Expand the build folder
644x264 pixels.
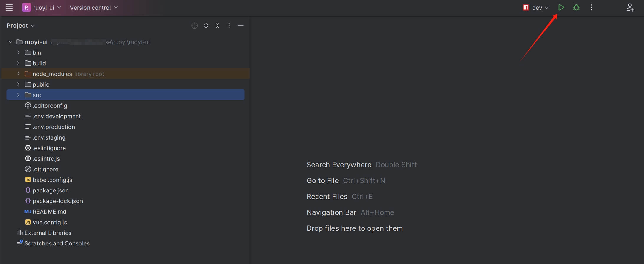(18, 63)
